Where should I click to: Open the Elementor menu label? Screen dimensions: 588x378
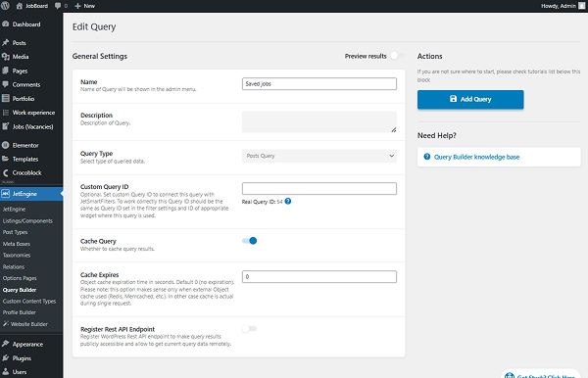click(25, 145)
